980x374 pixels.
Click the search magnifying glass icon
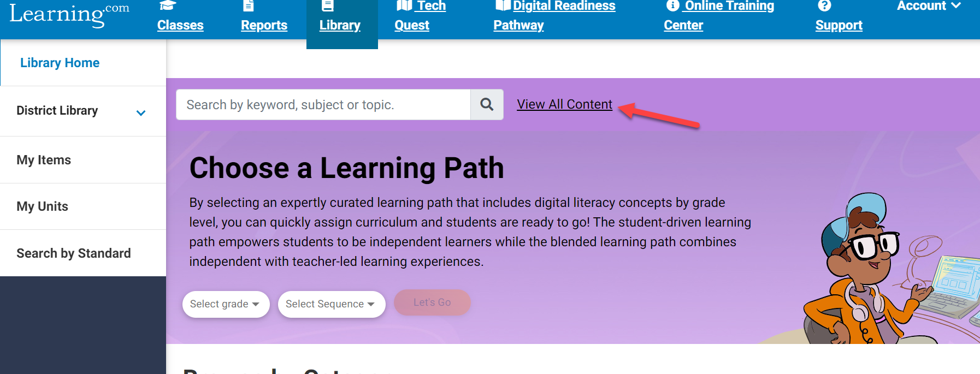(486, 104)
